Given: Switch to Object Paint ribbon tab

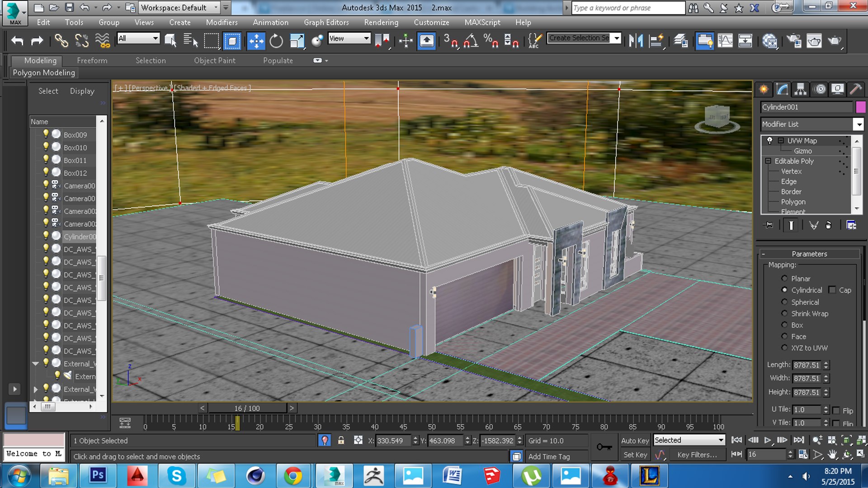Looking at the screenshot, I should click(x=215, y=61).
